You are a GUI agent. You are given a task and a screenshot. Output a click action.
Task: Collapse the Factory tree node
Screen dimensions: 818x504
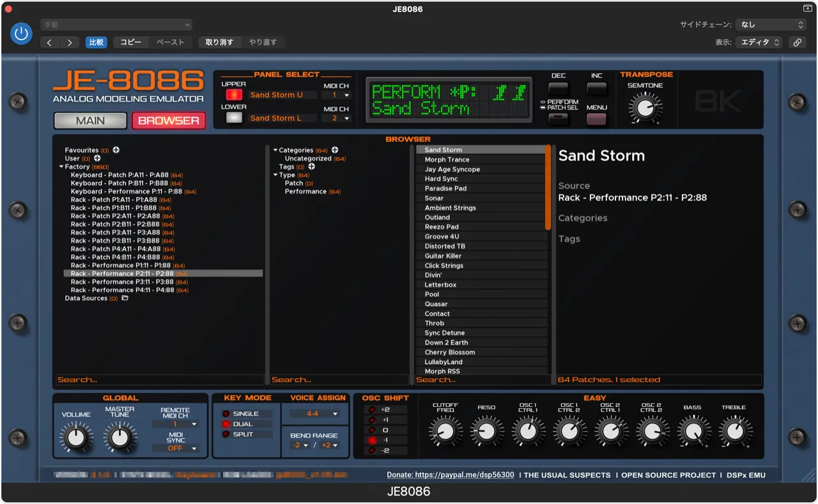tap(61, 167)
